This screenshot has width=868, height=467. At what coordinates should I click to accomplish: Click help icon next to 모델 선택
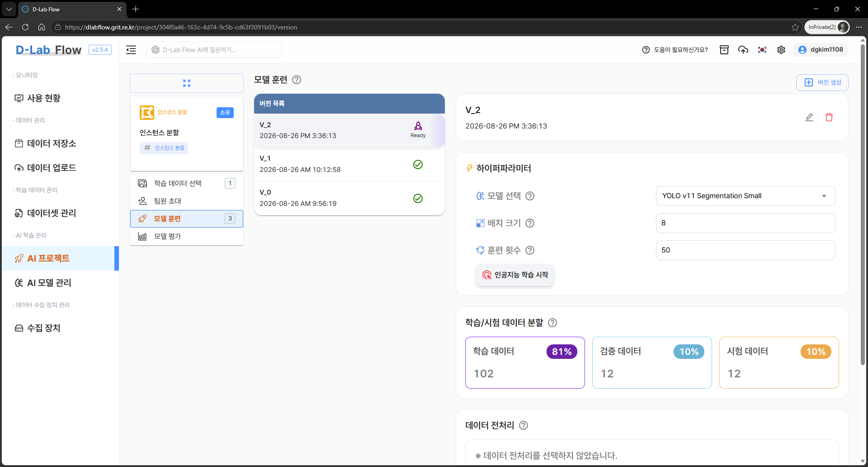530,196
